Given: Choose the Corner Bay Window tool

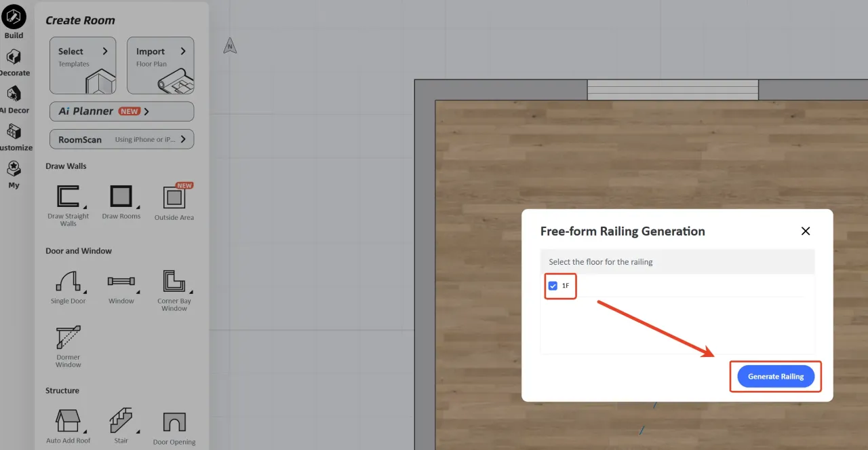Looking at the screenshot, I should (x=174, y=282).
